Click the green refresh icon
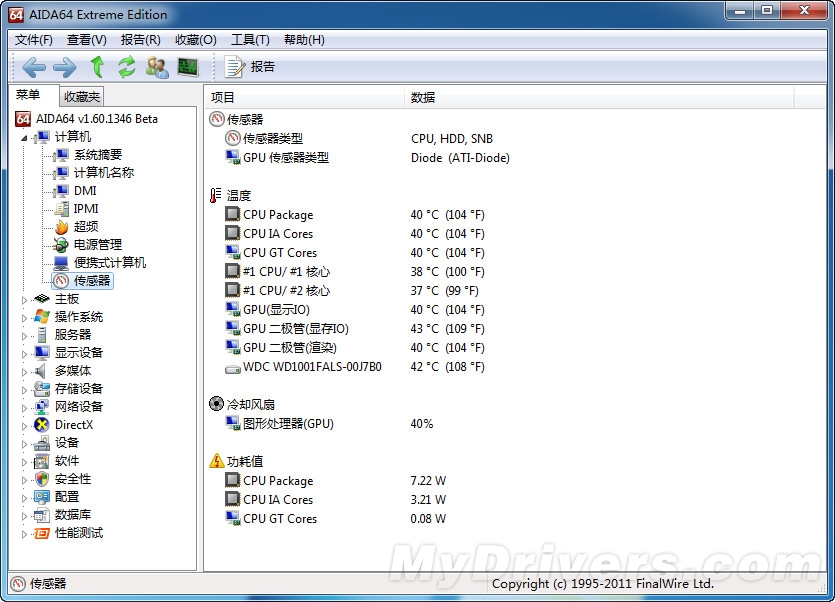The height and width of the screenshot is (602, 835). tap(126, 67)
